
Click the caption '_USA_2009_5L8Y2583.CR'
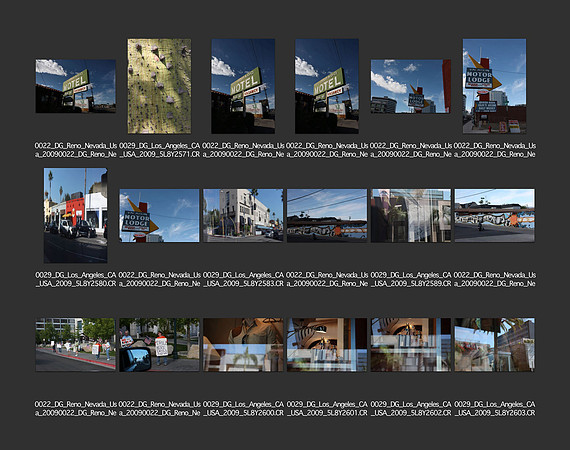[243, 284]
